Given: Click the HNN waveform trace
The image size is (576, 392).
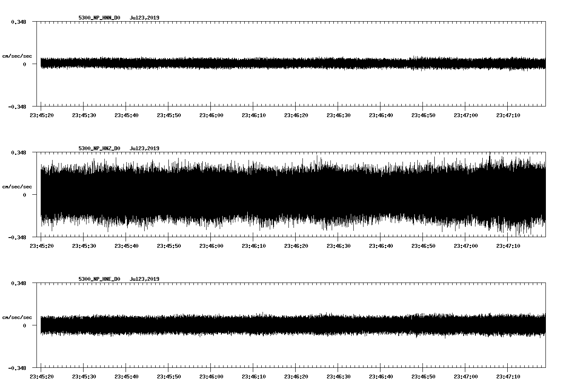Looking at the screenshot, I should point(293,64).
